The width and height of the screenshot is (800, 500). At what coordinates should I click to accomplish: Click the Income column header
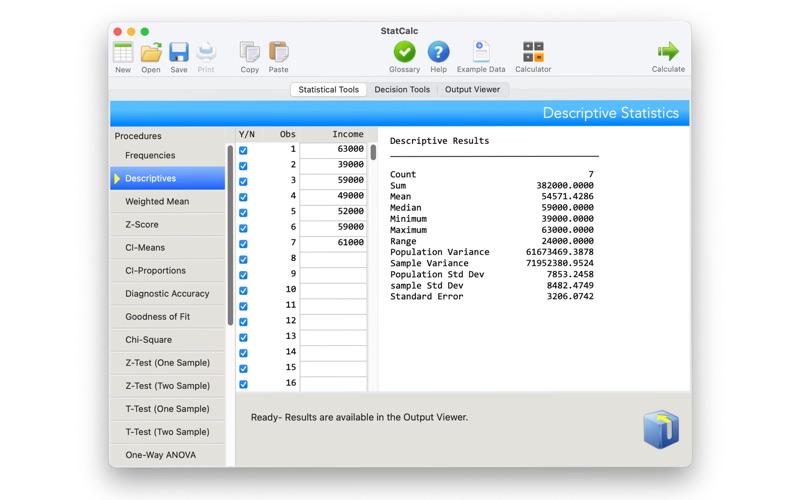[348, 134]
